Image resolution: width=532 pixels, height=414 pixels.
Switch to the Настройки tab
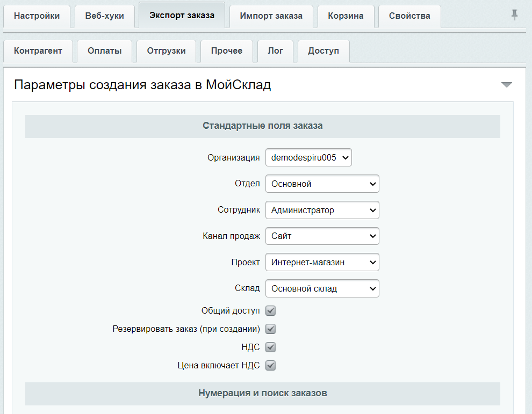pyautogui.click(x=37, y=16)
